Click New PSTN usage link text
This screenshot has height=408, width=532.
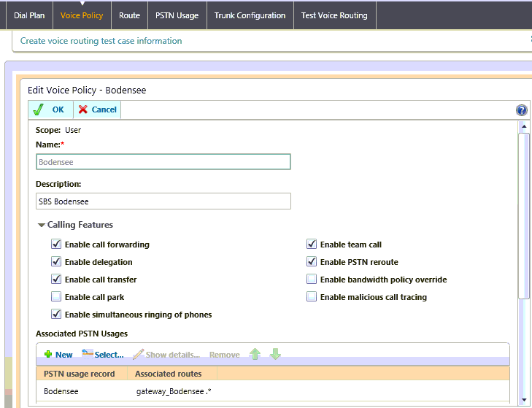63,355
